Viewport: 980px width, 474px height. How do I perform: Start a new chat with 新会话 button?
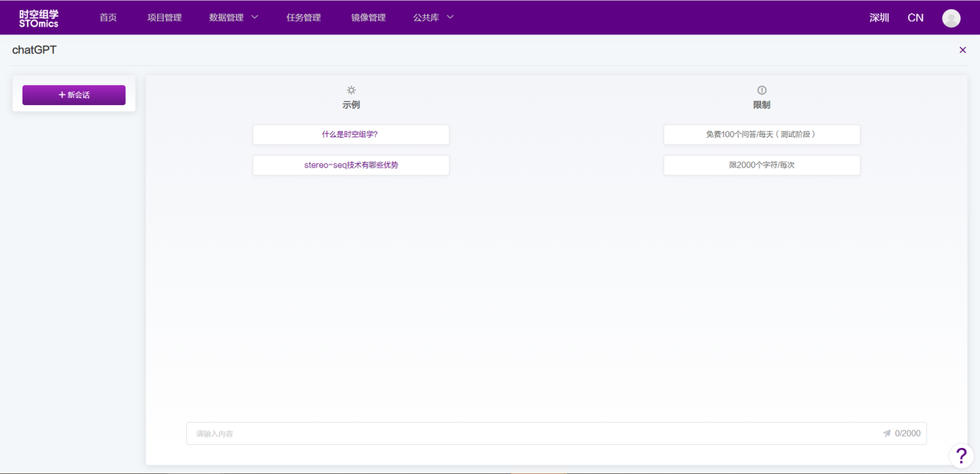[x=74, y=95]
